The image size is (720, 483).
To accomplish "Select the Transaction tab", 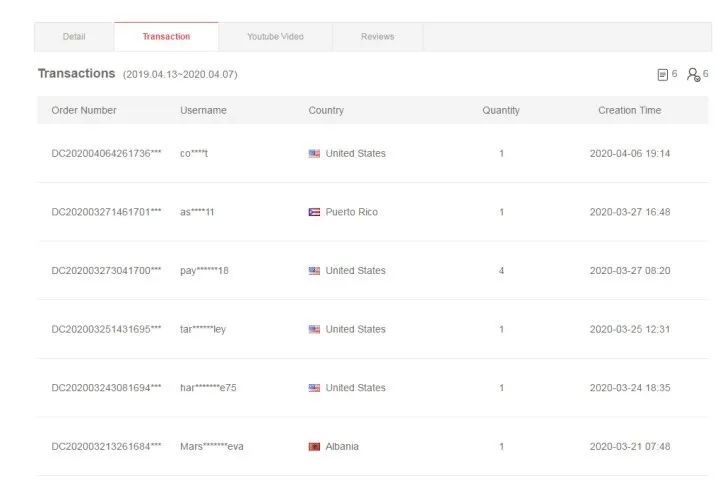I will point(166,37).
